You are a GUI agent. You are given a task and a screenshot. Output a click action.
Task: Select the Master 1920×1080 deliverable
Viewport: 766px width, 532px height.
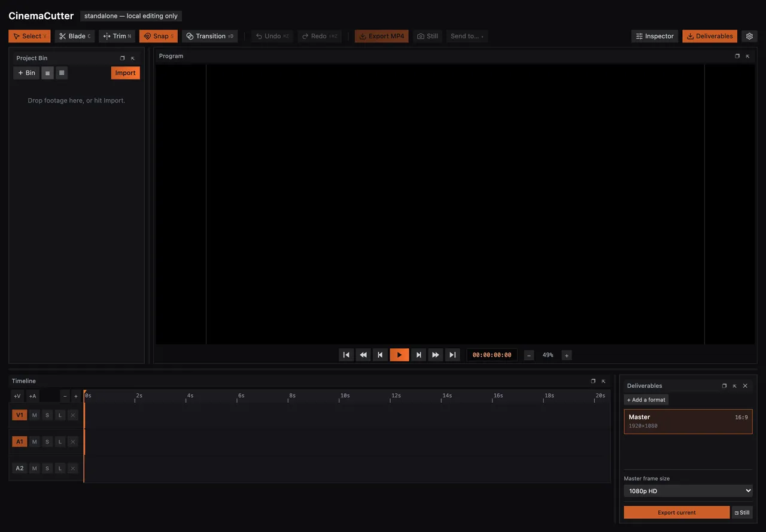[688, 421]
